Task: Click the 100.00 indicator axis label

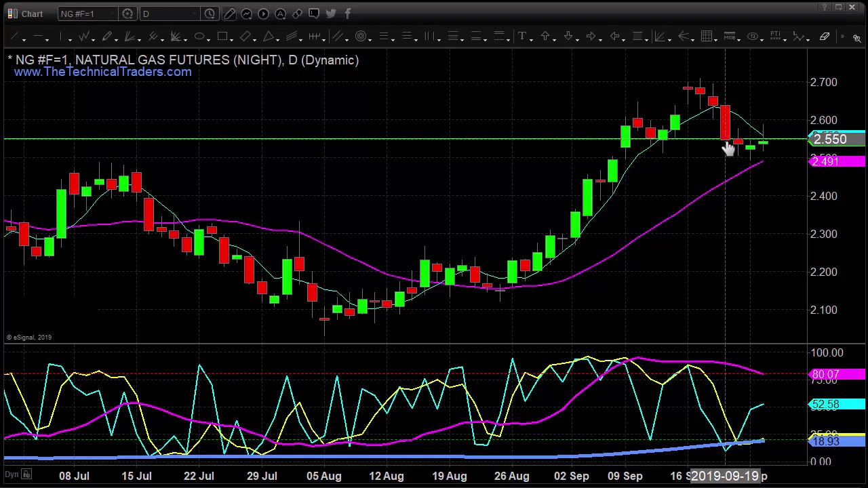Action: tap(827, 352)
